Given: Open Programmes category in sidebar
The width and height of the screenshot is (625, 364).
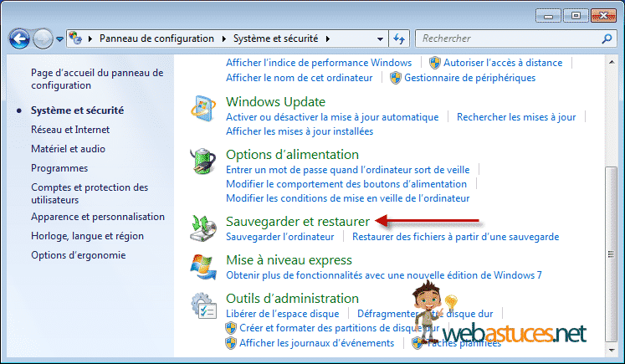Looking at the screenshot, I should (x=59, y=168).
